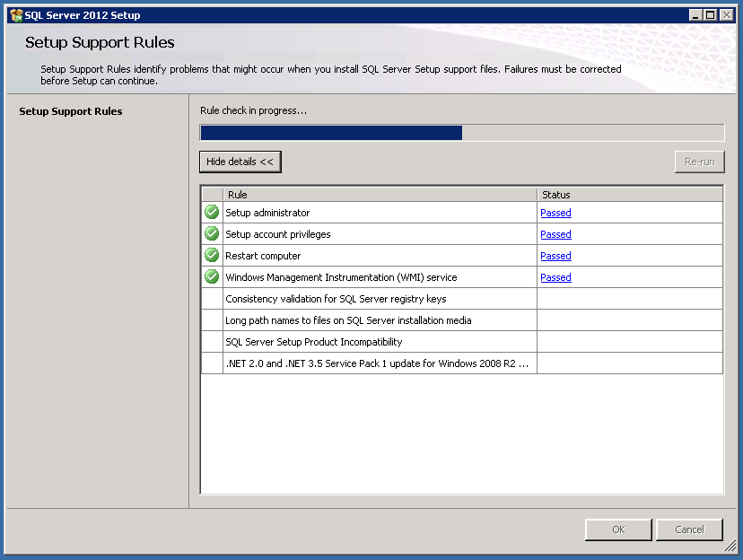Open Passed link for Setup account privileges
The width and height of the screenshot is (743, 560).
click(555, 234)
